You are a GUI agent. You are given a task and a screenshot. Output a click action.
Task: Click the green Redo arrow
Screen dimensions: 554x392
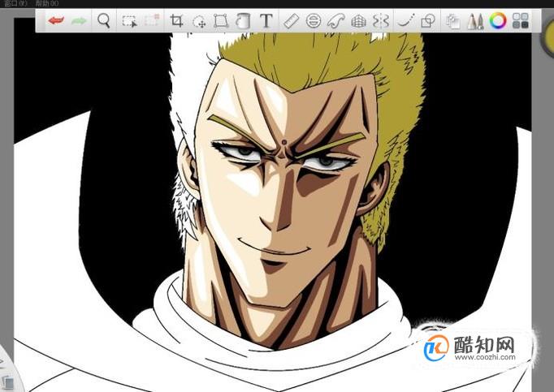click(79, 21)
